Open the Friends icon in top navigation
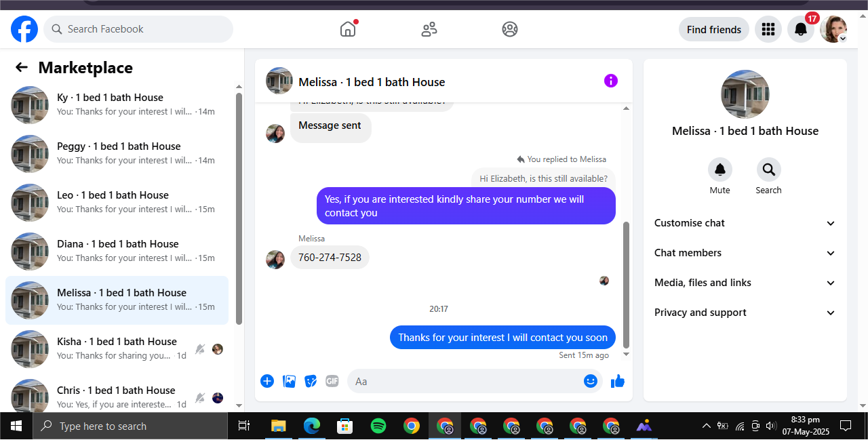 [429, 29]
